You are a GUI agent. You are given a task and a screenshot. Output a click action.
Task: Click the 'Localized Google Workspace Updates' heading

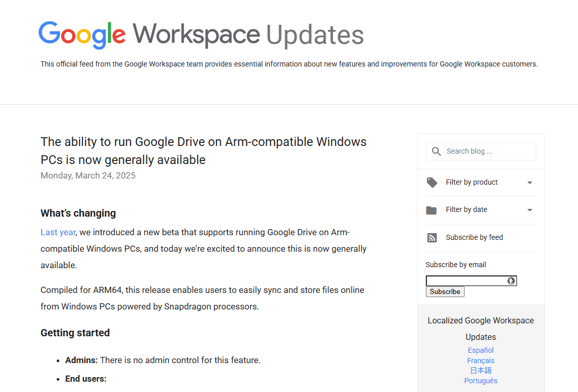[x=481, y=329]
